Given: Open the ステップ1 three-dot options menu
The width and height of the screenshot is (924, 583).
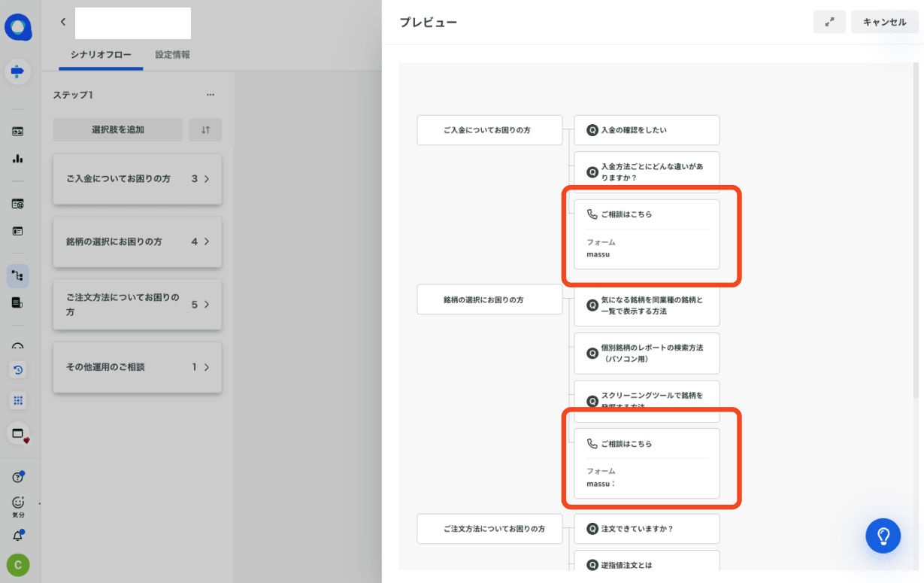Looking at the screenshot, I should (x=211, y=95).
